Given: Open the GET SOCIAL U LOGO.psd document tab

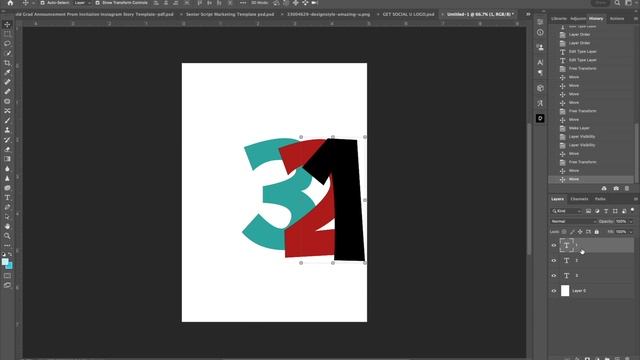Looking at the screenshot, I should point(408,14).
